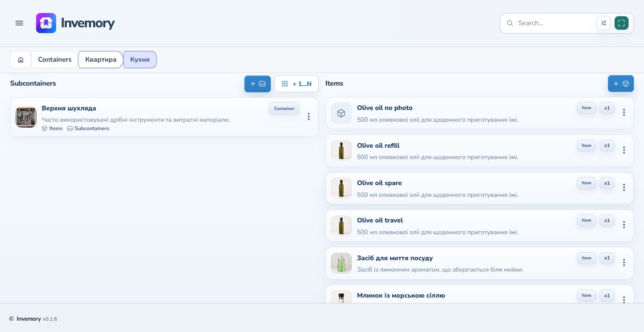Open the Верхня шухляда container title
This screenshot has width=644, height=332.
click(69, 108)
